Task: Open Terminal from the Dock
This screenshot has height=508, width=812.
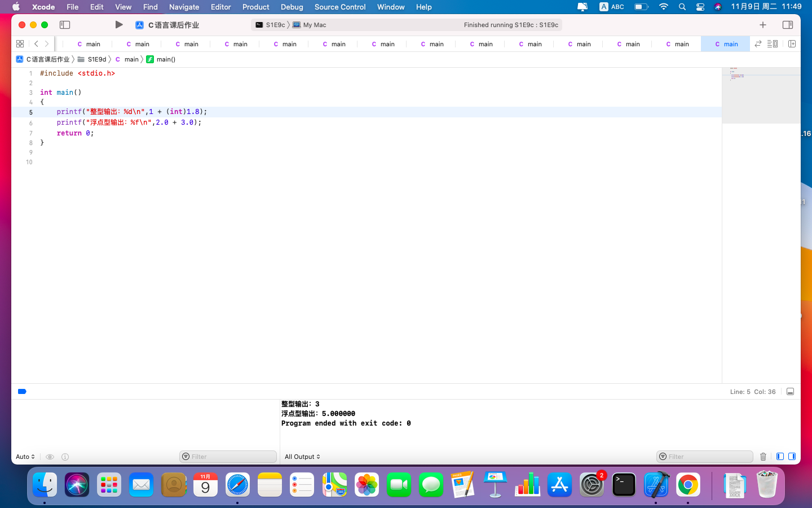Action: point(624,485)
